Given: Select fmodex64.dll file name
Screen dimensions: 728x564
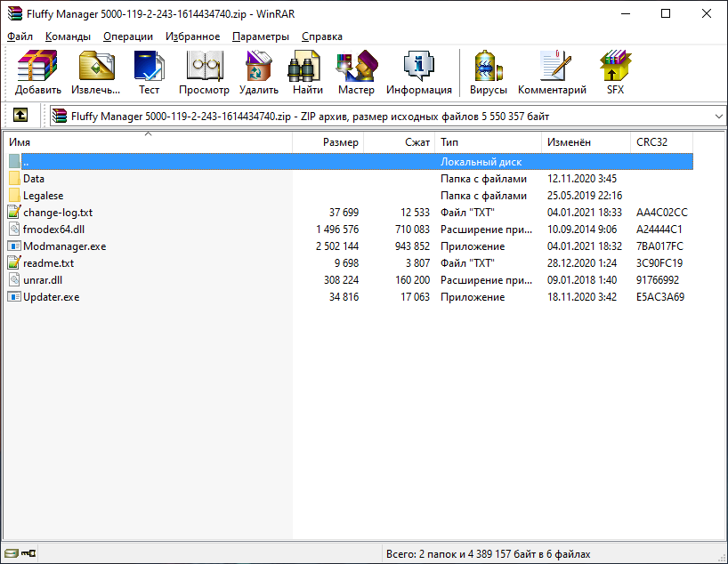Looking at the screenshot, I should pyautogui.click(x=54, y=230).
